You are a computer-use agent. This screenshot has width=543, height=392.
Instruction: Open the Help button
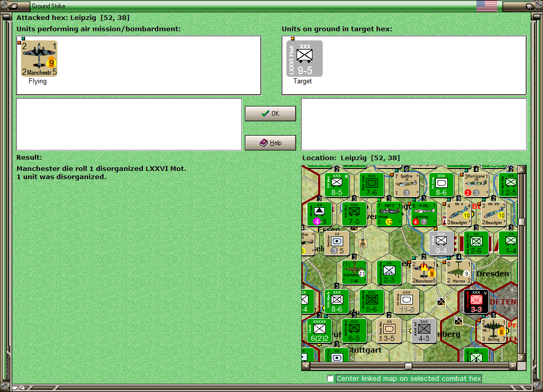tap(270, 143)
